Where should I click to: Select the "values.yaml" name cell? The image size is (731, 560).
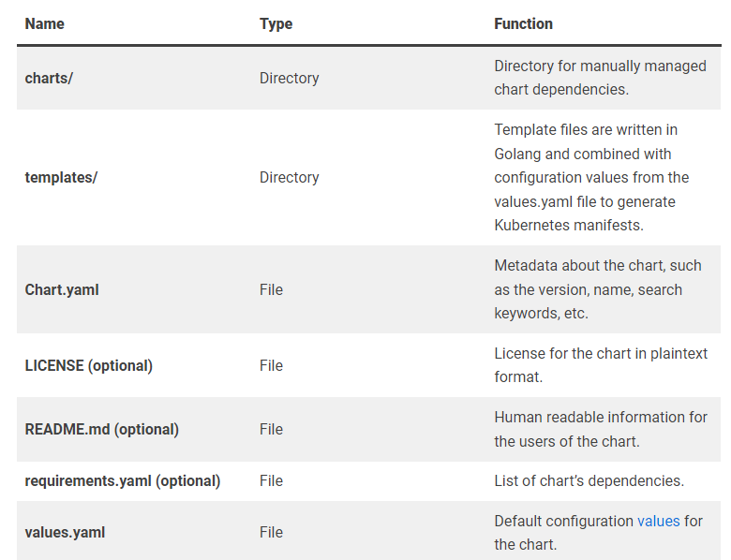[65, 532]
